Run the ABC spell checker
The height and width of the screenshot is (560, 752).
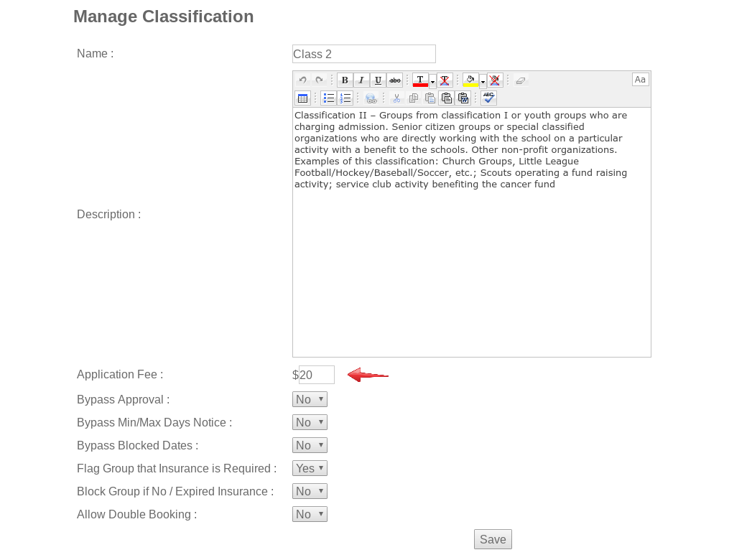(487, 98)
